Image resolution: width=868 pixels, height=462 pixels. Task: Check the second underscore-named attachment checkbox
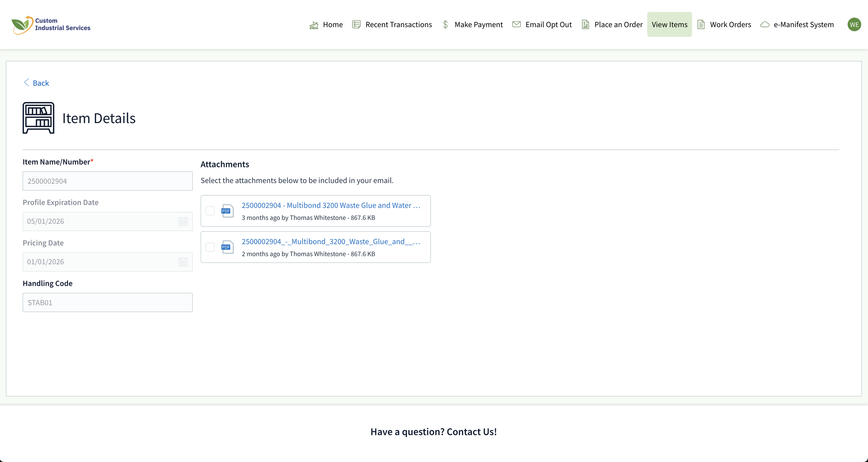[x=210, y=247]
